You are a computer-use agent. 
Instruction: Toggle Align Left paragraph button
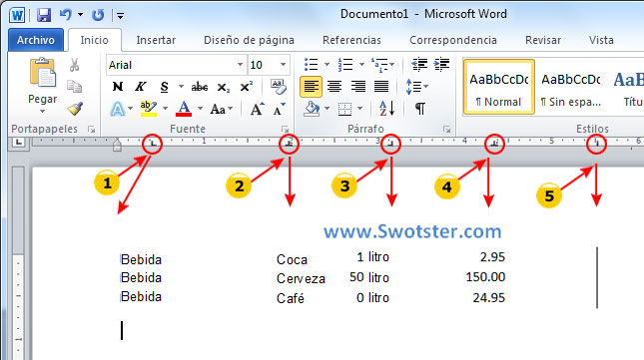pos(311,87)
